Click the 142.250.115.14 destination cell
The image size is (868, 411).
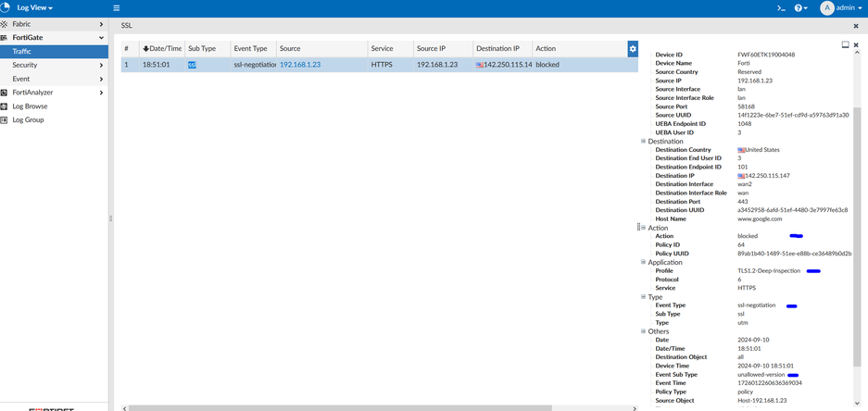[x=503, y=65]
